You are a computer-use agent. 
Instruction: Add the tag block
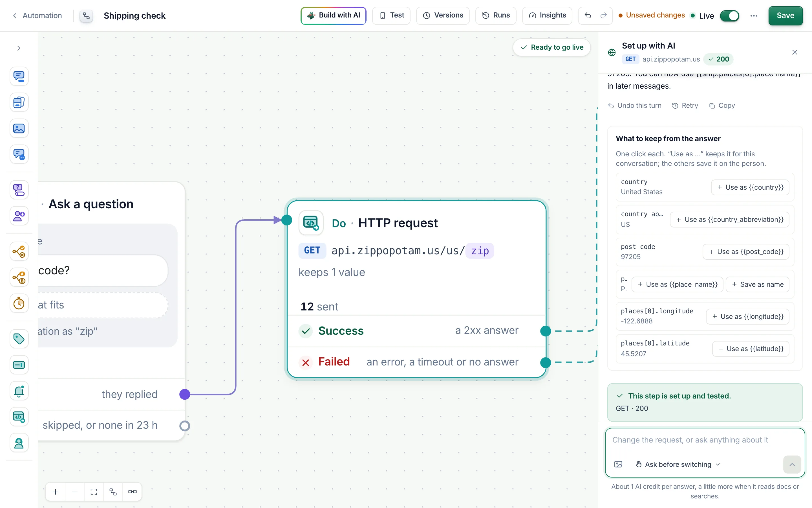point(19,339)
